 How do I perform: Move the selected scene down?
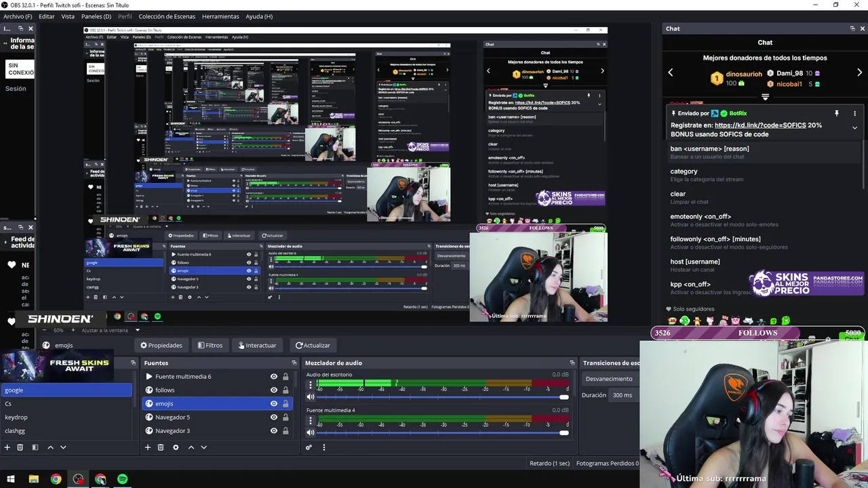[63, 447]
